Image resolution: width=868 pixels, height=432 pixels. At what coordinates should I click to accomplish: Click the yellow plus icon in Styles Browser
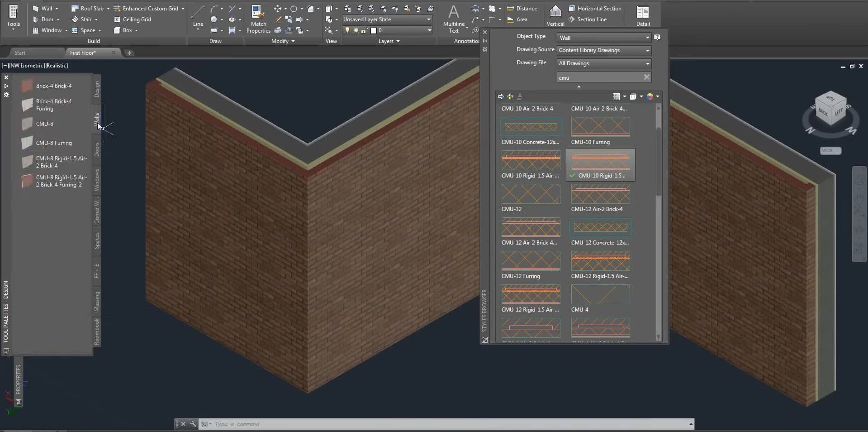pos(510,96)
